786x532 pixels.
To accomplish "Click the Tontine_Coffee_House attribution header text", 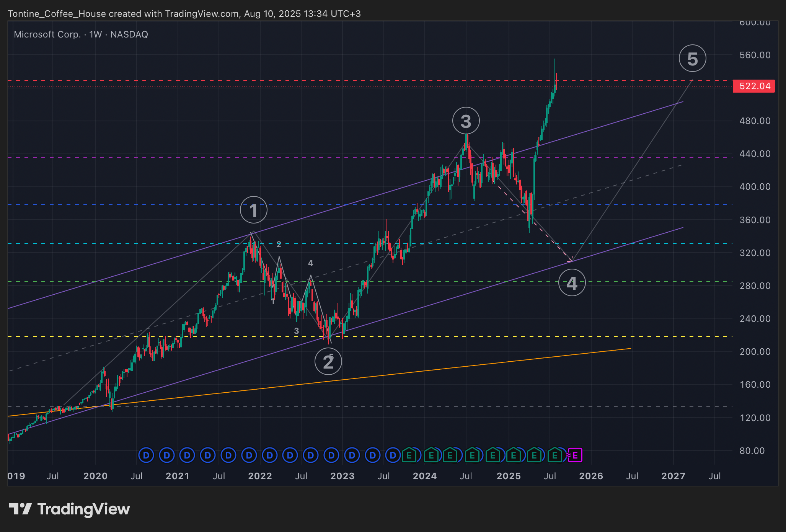I will (x=184, y=14).
